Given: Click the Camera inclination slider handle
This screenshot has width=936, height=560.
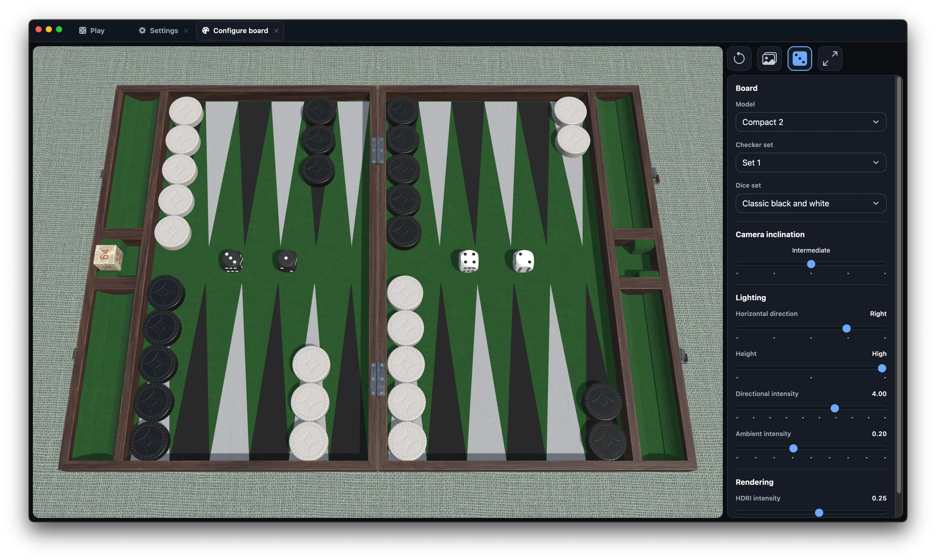Looking at the screenshot, I should pos(811,264).
